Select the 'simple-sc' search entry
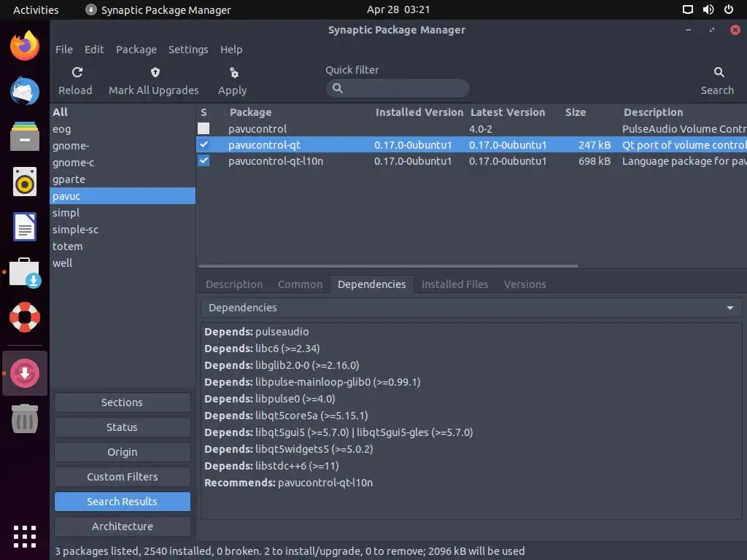The width and height of the screenshot is (747, 560). [x=123, y=230]
